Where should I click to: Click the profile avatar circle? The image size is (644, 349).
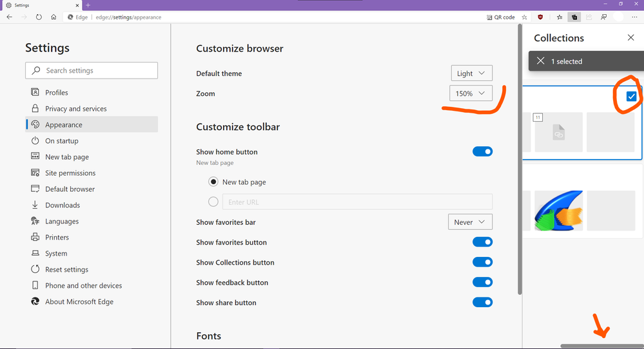tap(618, 17)
